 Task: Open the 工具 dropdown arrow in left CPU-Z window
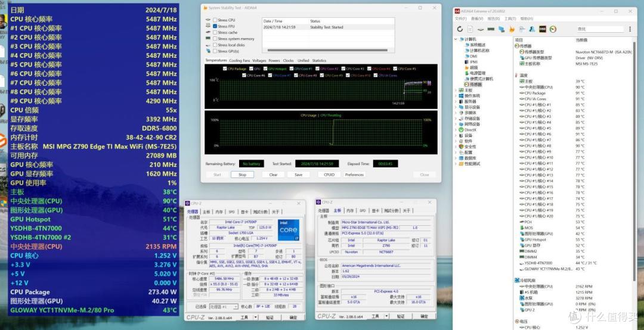255,317
